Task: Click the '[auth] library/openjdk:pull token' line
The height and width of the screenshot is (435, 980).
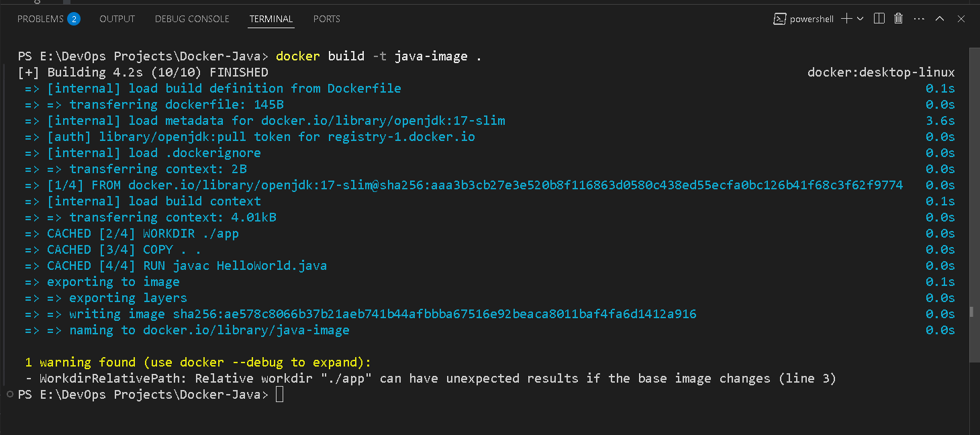Action: pos(250,137)
